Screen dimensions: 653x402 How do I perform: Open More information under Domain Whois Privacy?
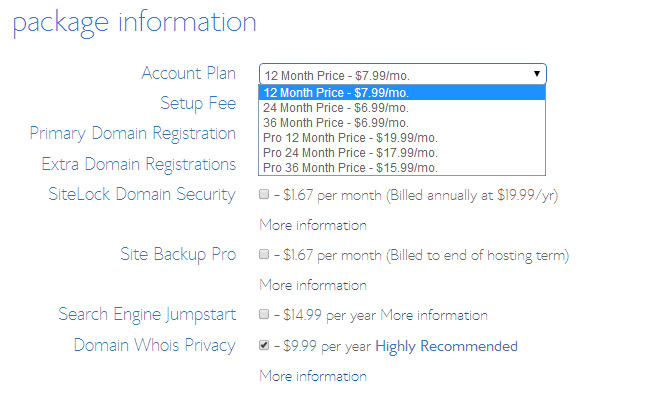(312, 376)
